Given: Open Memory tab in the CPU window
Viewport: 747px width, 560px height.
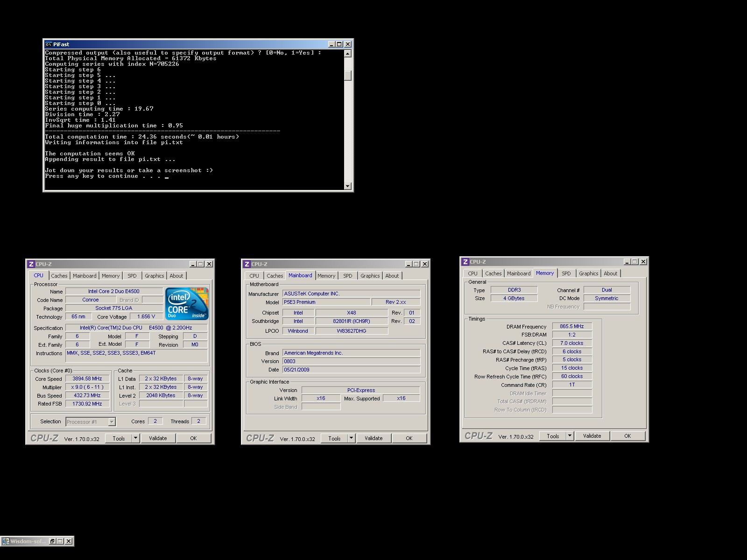Looking at the screenshot, I should (x=111, y=276).
